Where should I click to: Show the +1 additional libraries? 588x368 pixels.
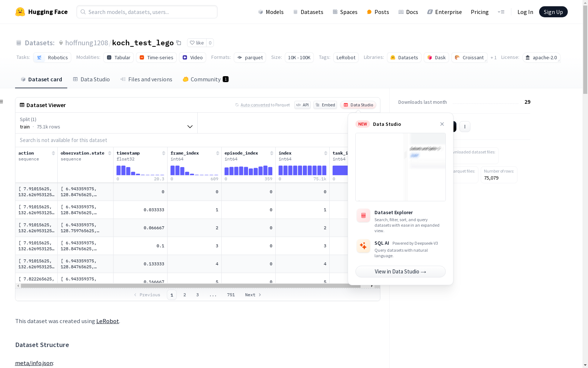pyautogui.click(x=494, y=57)
